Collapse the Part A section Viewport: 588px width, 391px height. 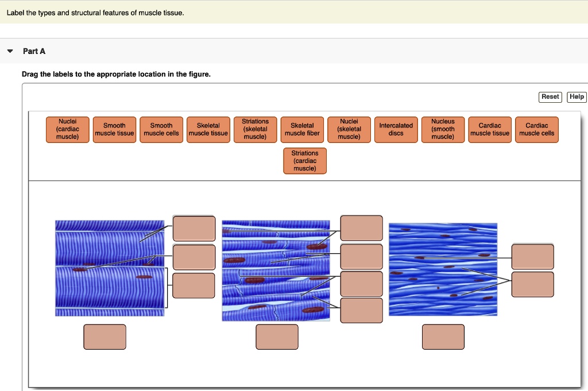(9, 51)
